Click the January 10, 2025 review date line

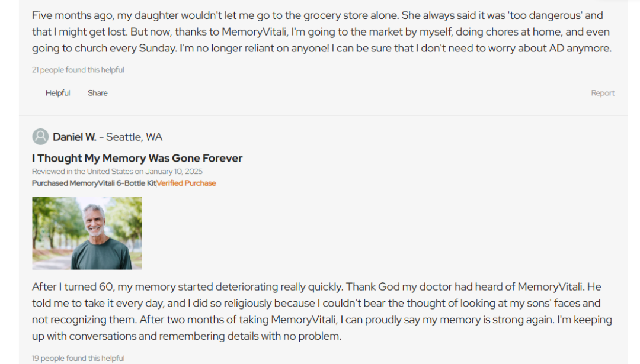tap(117, 172)
